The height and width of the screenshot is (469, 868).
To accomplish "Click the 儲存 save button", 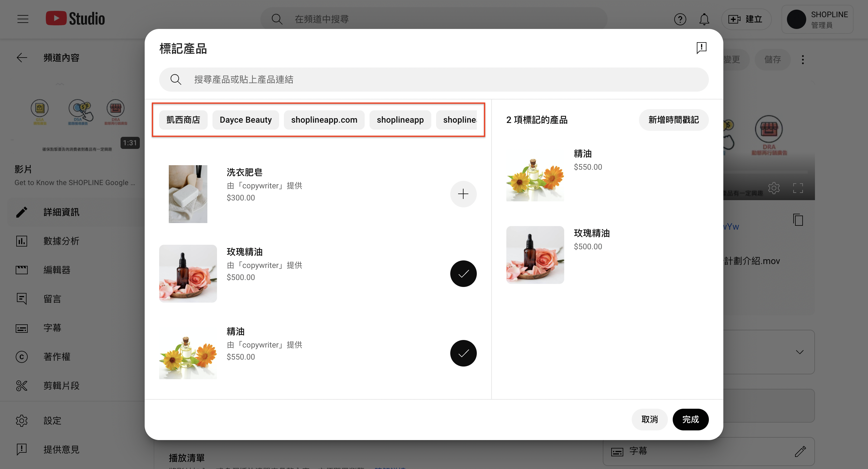I will coord(772,60).
